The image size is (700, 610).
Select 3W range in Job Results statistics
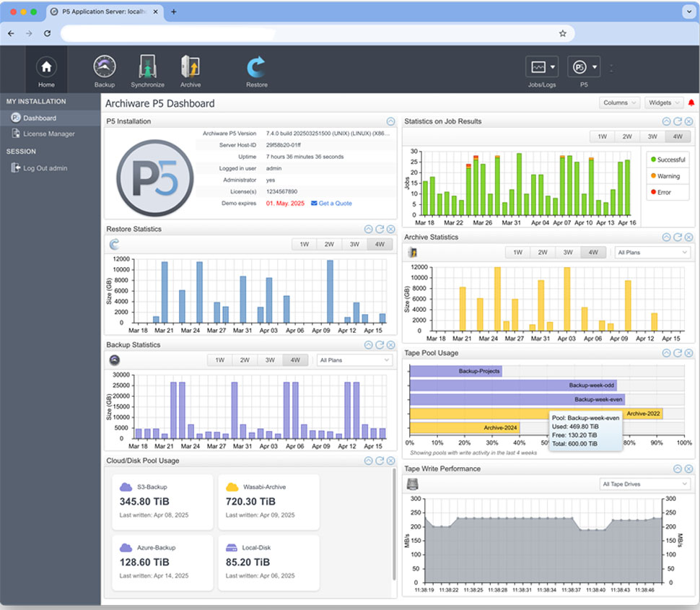(652, 136)
